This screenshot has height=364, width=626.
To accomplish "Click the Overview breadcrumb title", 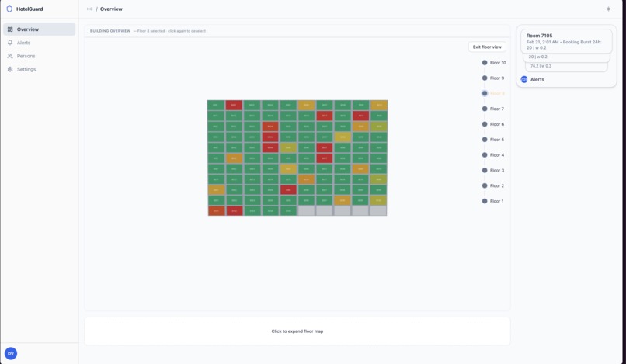I will pyautogui.click(x=111, y=9).
